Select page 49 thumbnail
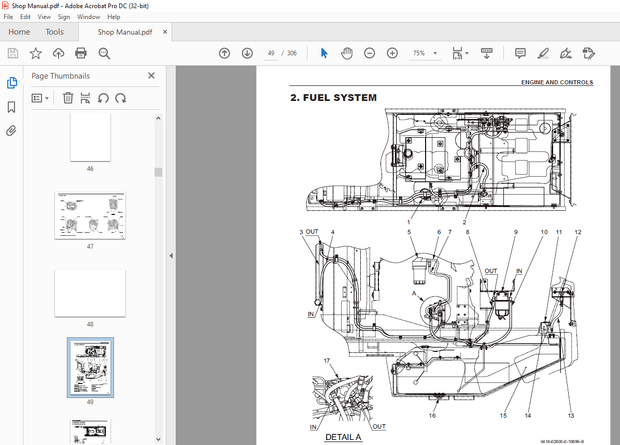 [91, 367]
